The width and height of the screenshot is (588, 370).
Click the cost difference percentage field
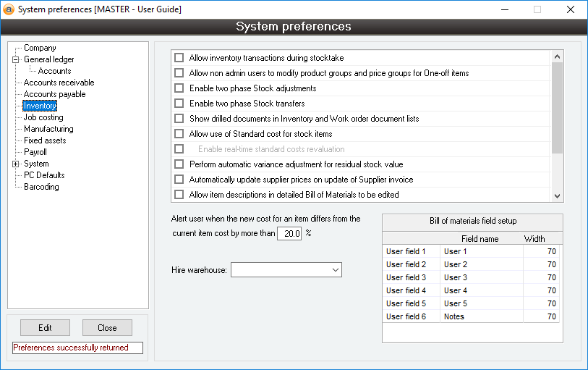click(289, 234)
